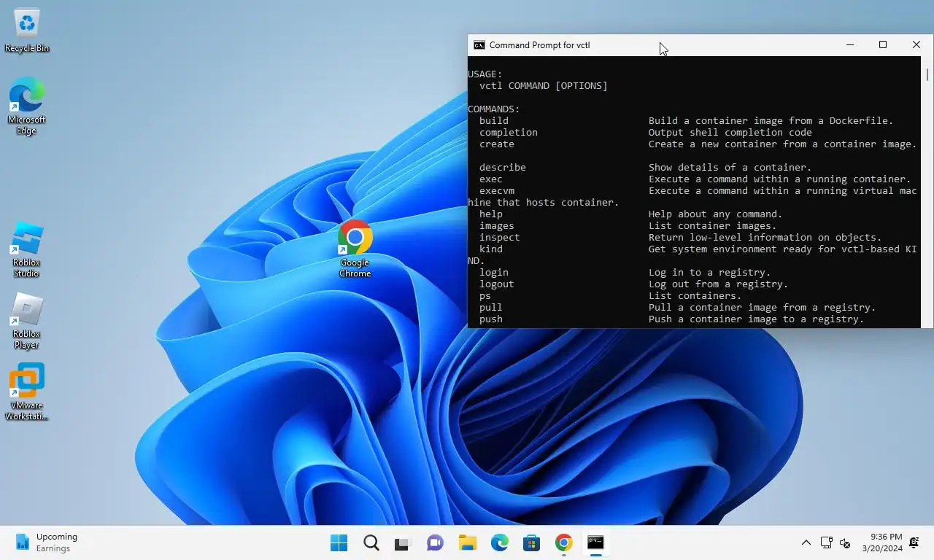
Task: Click the 'build' command name
Action: pyautogui.click(x=494, y=121)
